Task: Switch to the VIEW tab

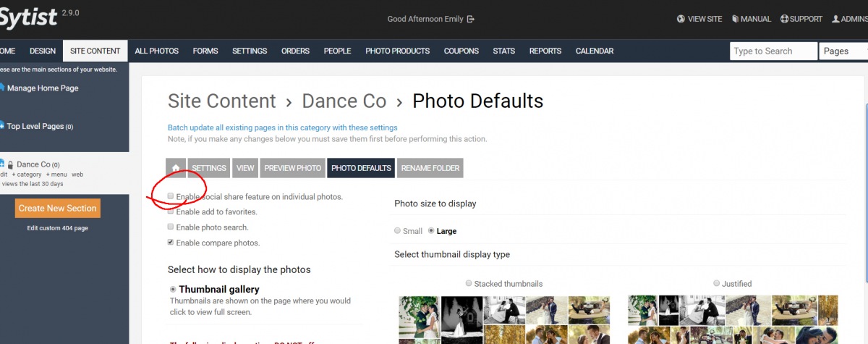Action: 245,168
